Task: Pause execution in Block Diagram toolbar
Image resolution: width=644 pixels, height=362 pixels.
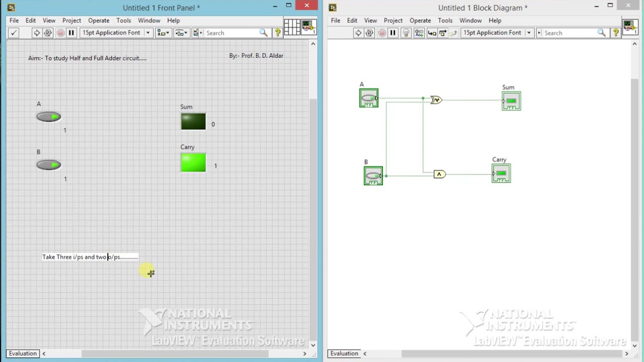Action: (x=393, y=33)
